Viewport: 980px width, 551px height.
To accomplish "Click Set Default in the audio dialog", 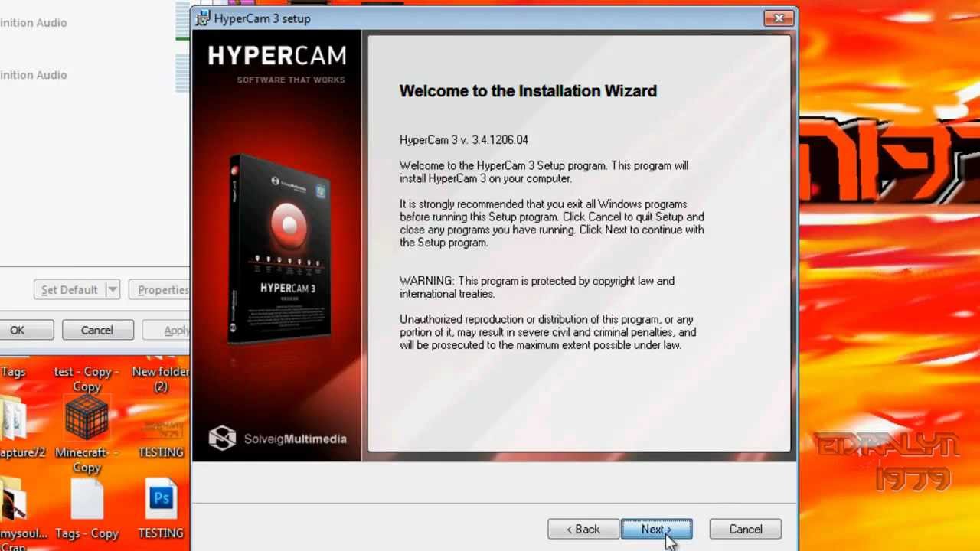I will pyautogui.click(x=69, y=290).
